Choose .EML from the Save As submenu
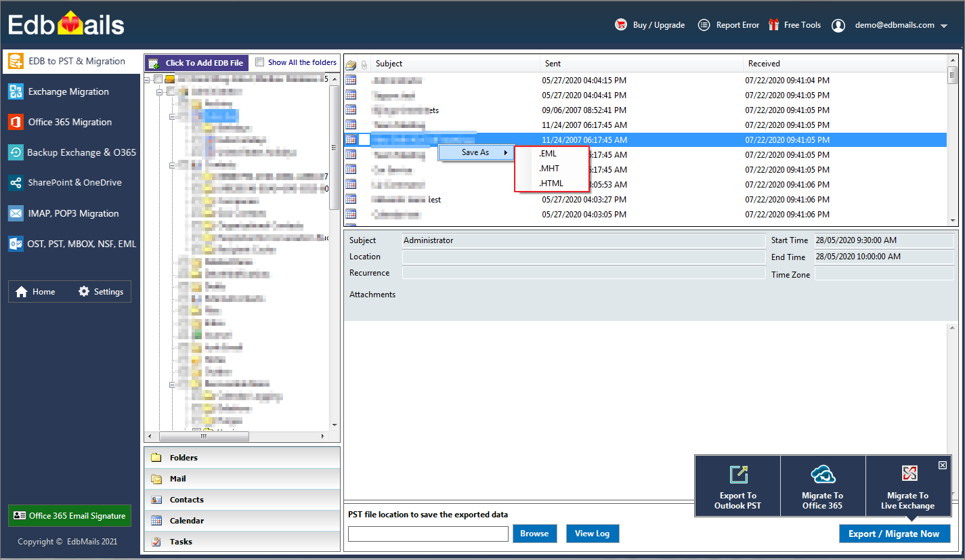This screenshot has height=560, width=965. pos(548,154)
